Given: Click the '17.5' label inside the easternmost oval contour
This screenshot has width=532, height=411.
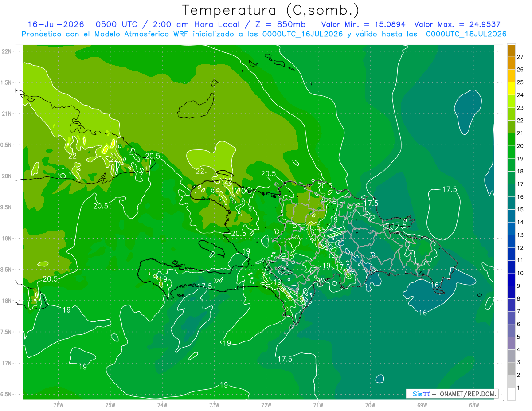Looking at the screenshot, I should [450, 190].
